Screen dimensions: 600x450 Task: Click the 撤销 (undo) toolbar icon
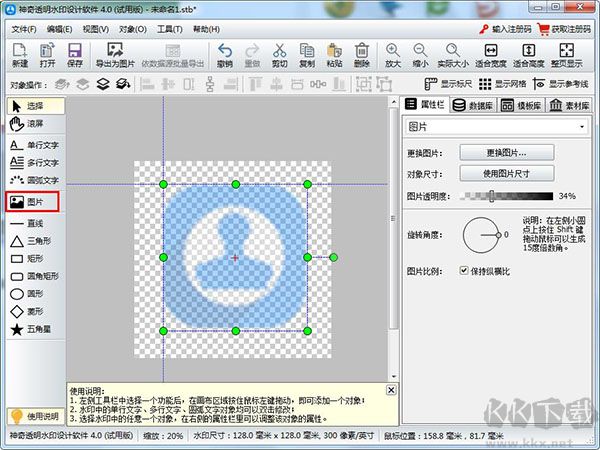tap(224, 55)
